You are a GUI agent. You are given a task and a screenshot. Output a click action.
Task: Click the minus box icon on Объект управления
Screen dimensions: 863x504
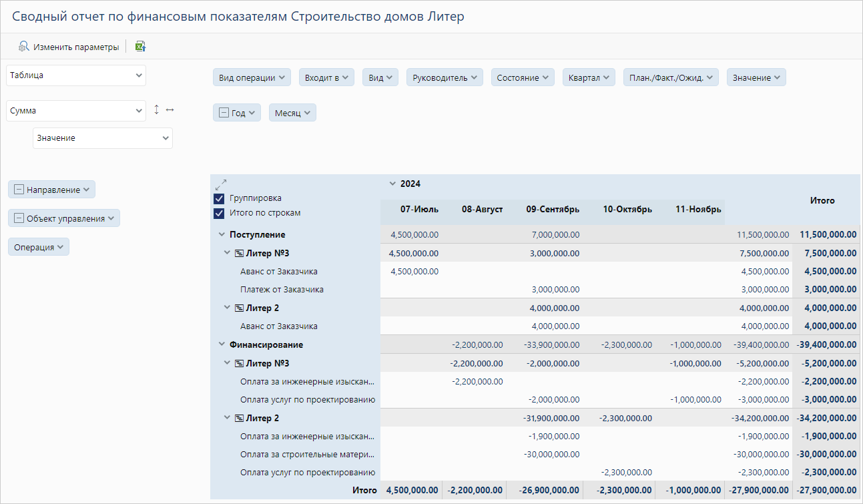pos(19,218)
